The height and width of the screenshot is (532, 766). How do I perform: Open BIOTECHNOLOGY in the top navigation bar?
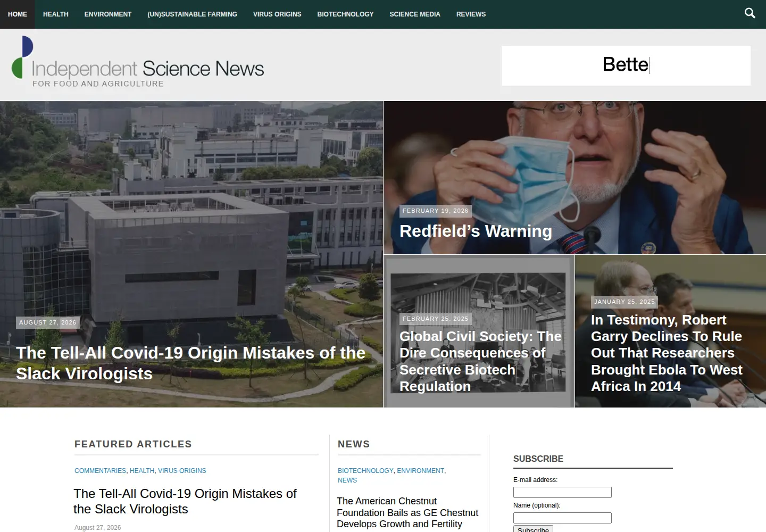[345, 14]
